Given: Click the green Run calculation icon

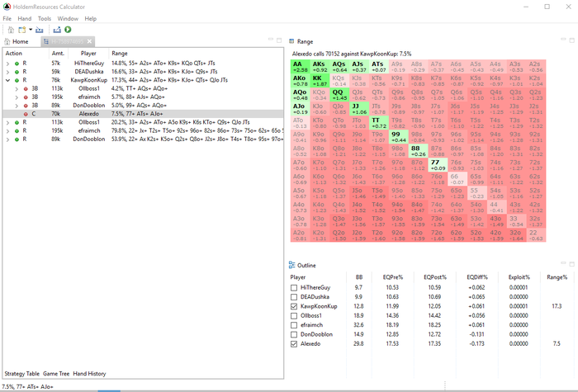Looking at the screenshot, I should (68, 30).
